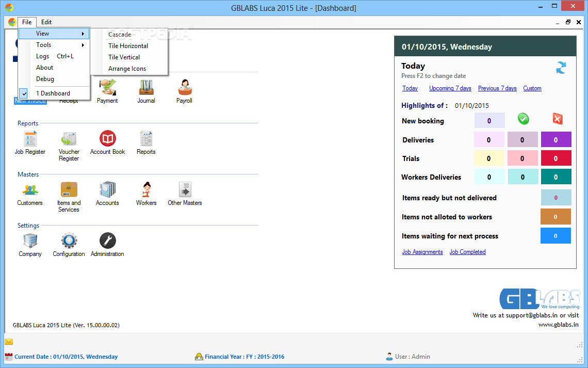Open the Account Book icon
This screenshot has width=588, height=368.
pyautogui.click(x=108, y=138)
